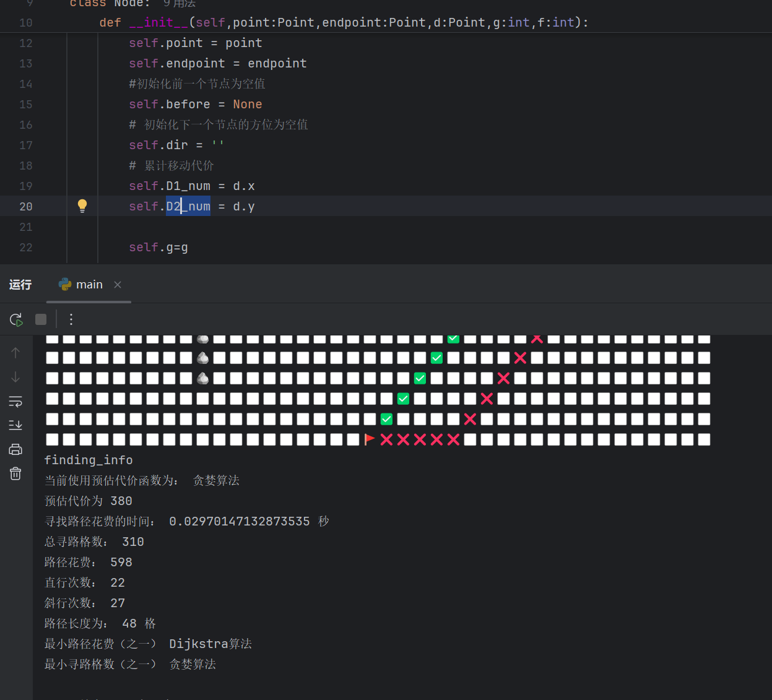Click the down arrow in the console sidebar
This screenshot has height=700, width=772.
click(x=15, y=376)
